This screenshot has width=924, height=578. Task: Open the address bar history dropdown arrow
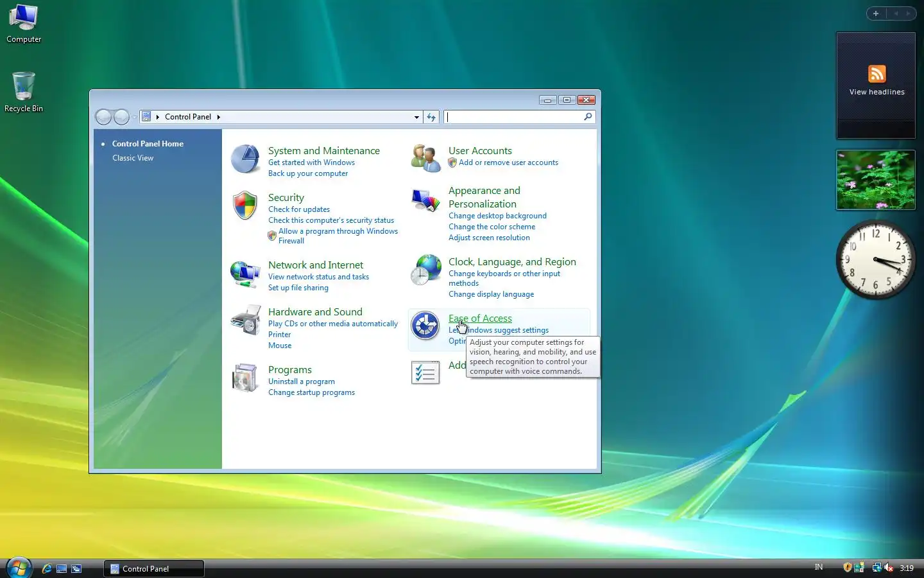coord(416,117)
